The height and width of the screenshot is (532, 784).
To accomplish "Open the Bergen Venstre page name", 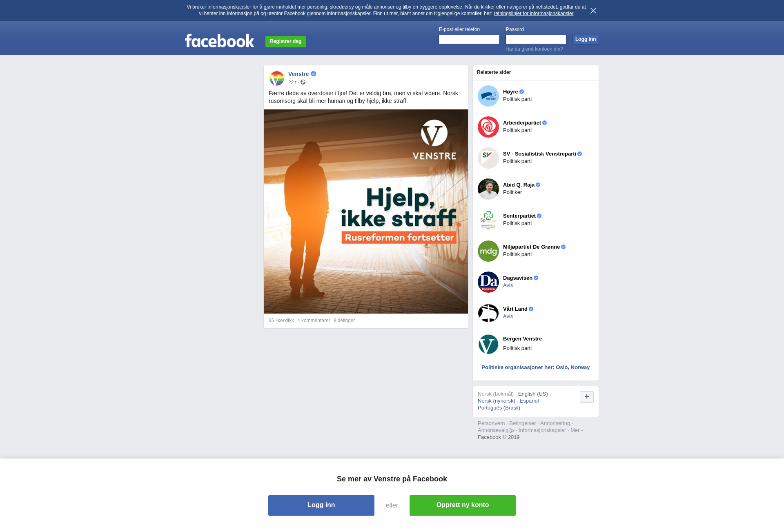I will [523, 339].
